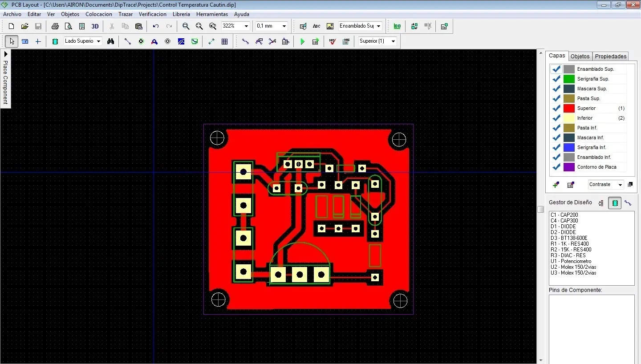This screenshot has height=364, width=641.
Task: Activate the measure ruler tool
Action: (25, 41)
